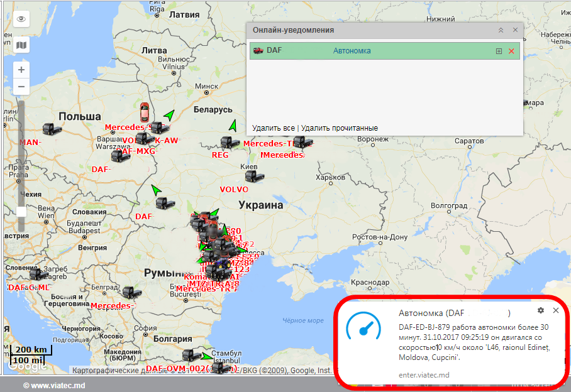571x392 pixels.
Task: Toggle the eye visibility button on map
Action: coord(21,19)
